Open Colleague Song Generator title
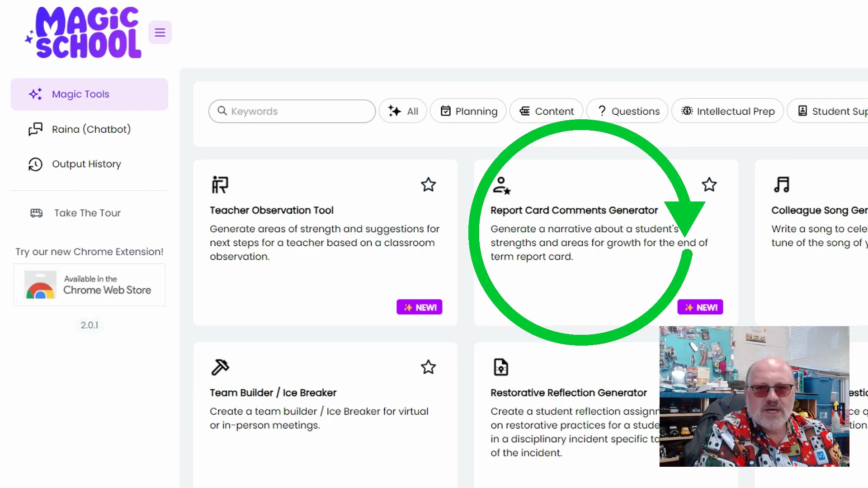This screenshot has height=488, width=868. [819, 211]
